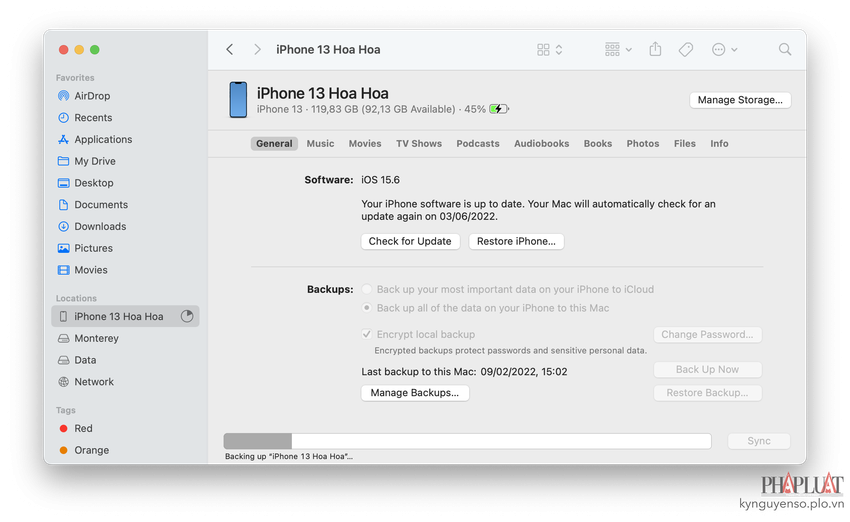Select the Orange tag

coord(91,450)
